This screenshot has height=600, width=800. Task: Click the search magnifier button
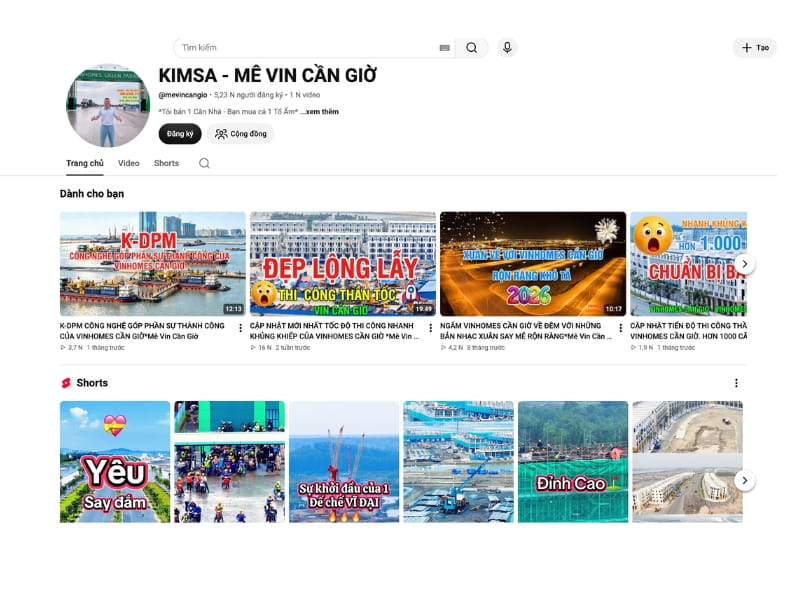tap(471, 47)
